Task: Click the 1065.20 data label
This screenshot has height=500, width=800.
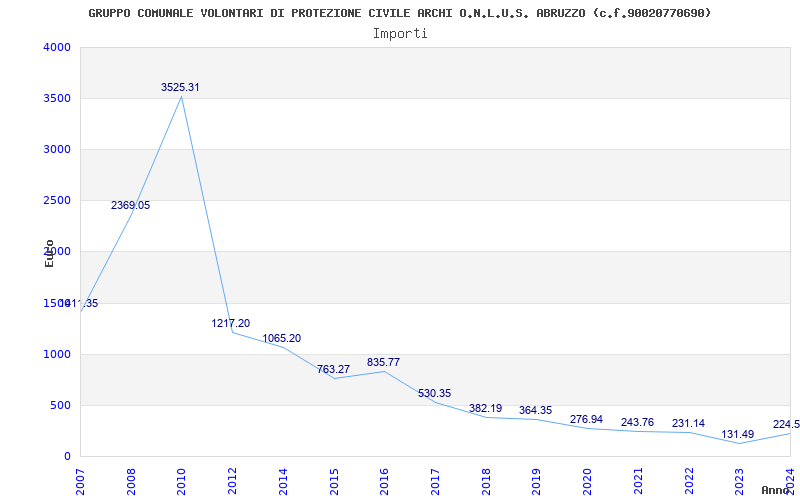Action: pos(282,339)
